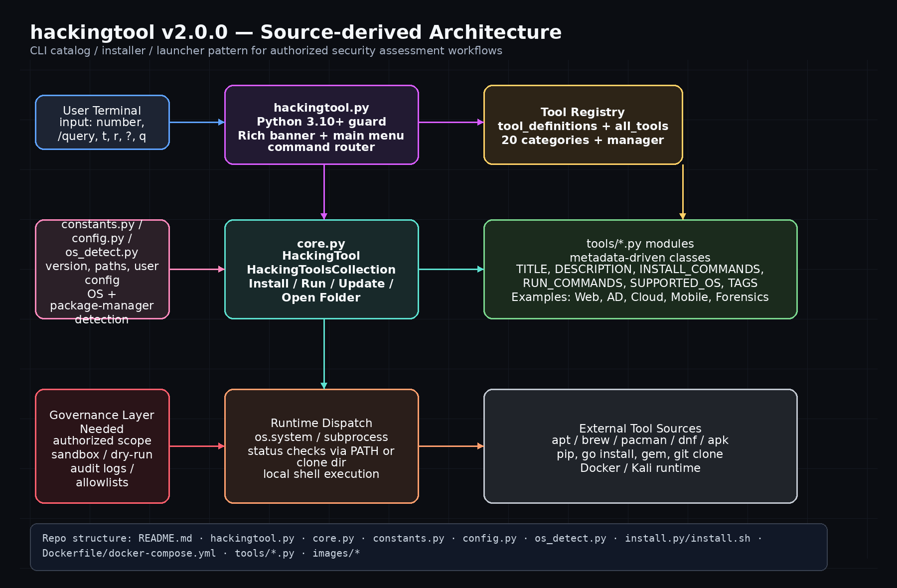This screenshot has height=588, width=897.
Task: Click 'Docker / Kali runtime' text
Action: 640,468
